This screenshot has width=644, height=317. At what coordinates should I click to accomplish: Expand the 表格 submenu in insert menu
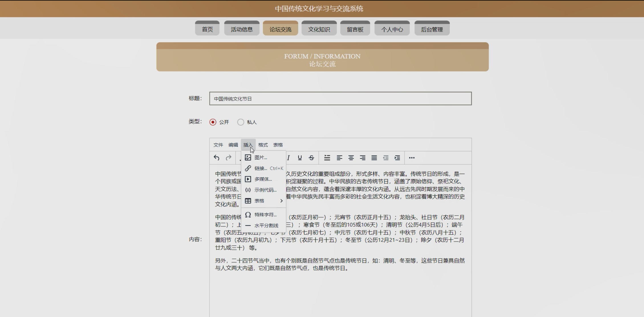tap(263, 201)
